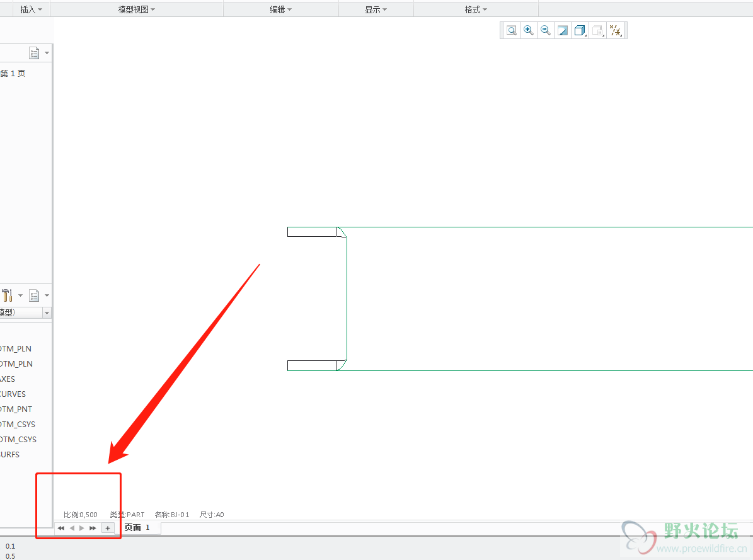Open the arrow beside model tree list icon

[47, 295]
